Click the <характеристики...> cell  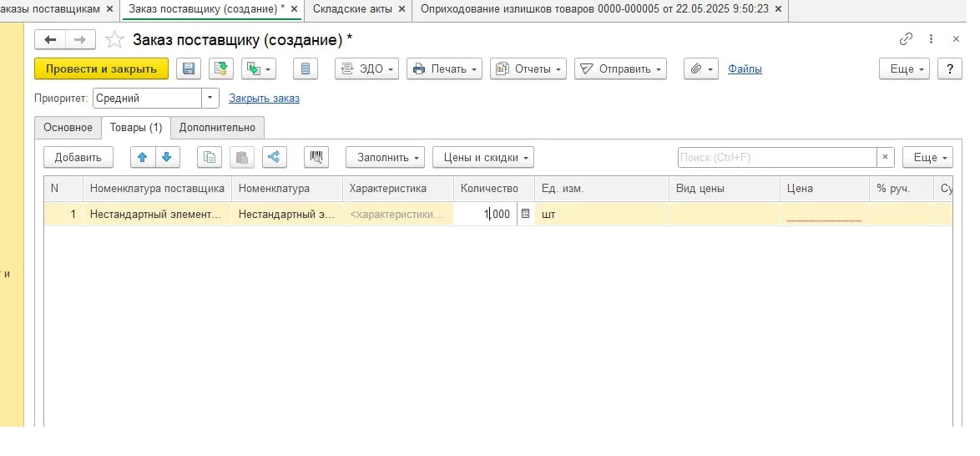tap(398, 214)
